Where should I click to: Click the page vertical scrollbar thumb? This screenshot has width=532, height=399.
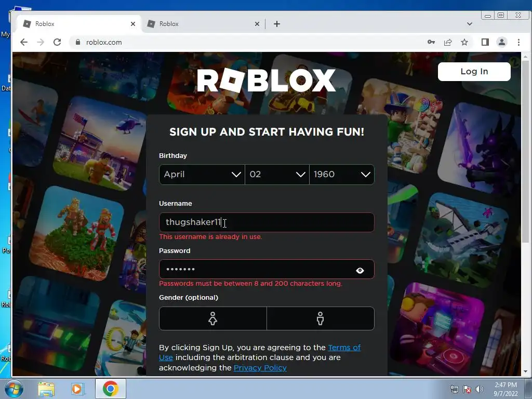pos(525,152)
